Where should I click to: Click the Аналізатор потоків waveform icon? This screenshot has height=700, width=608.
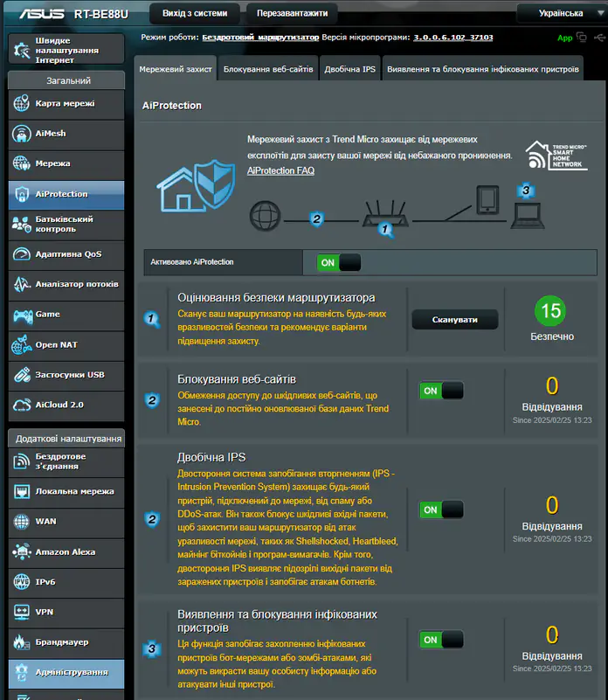pyautogui.click(x=22, y=284)
